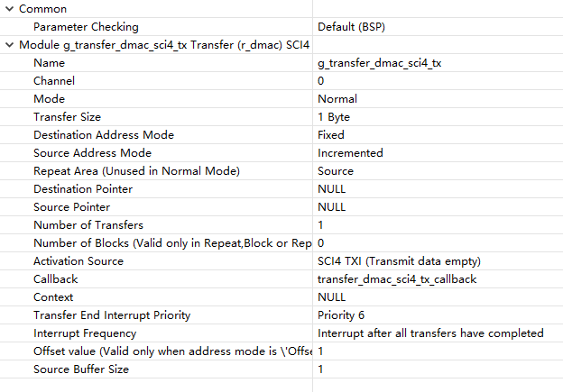Change Destination Address Mode value Fixed
Image resolution: width=563 pixels, height=392 pixels.
click(x=438, y=135)
